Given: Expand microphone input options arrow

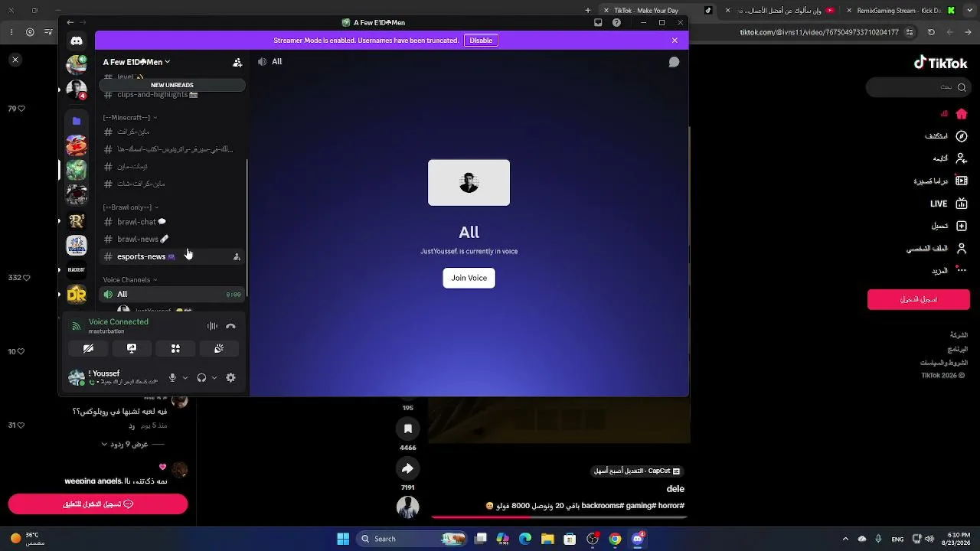Looking at the screenshot, I should (185, 378).
